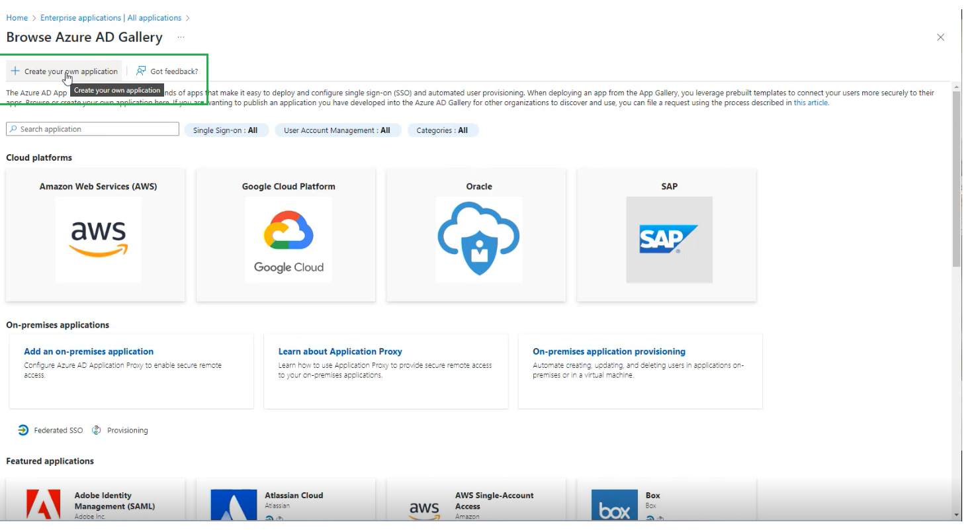Click the Provisioning legend icon

coord(97,430)
